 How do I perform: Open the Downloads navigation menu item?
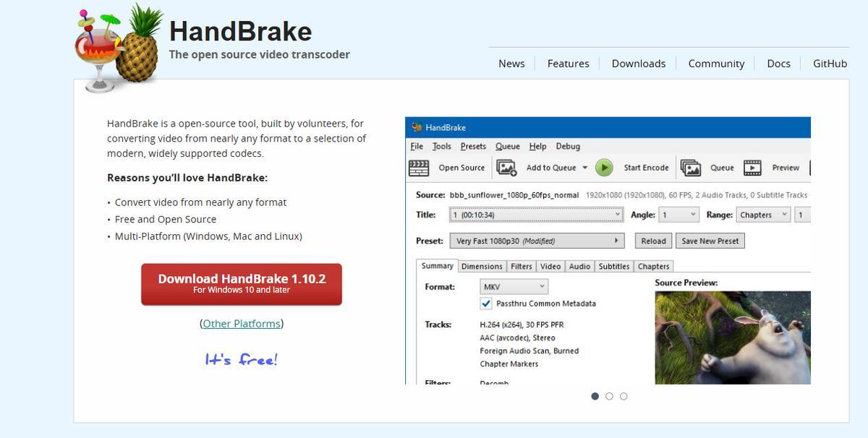click(x=638, y=64)
